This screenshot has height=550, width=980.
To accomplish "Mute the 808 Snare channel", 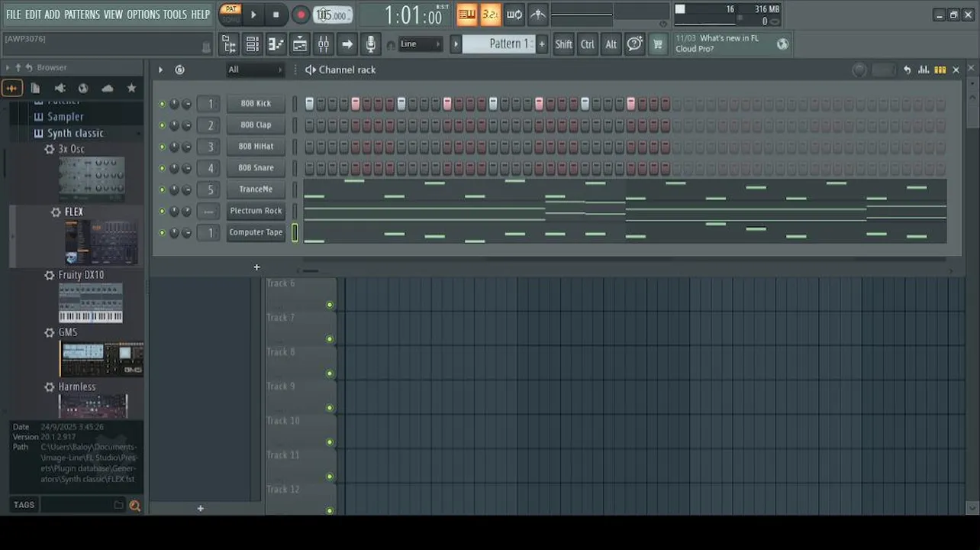I will (162, 167).
